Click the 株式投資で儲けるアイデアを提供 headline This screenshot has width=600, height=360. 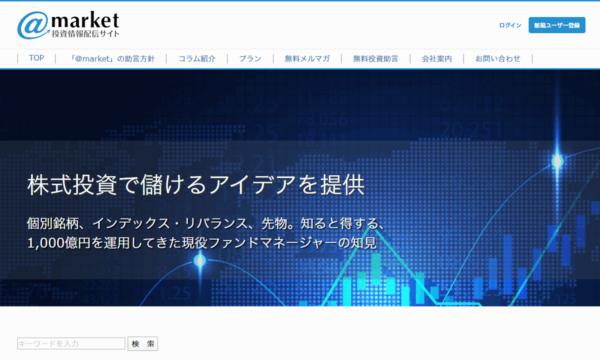(196, 185)
